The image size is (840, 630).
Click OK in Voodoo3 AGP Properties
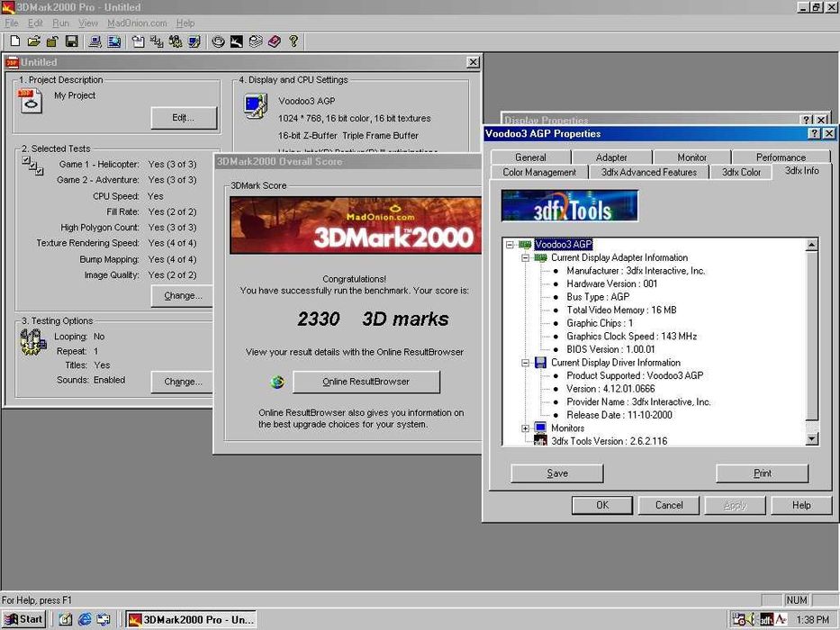click(602, 505)
